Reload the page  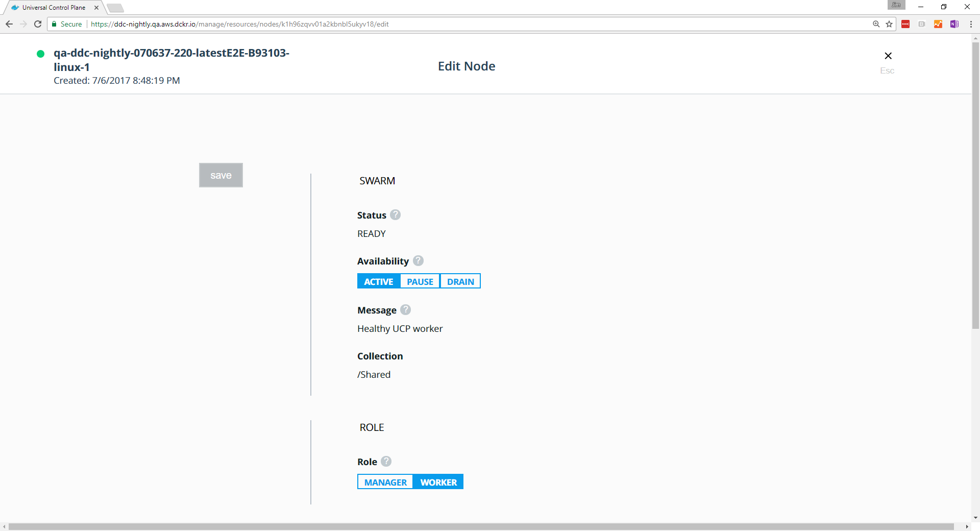[38, 24]
